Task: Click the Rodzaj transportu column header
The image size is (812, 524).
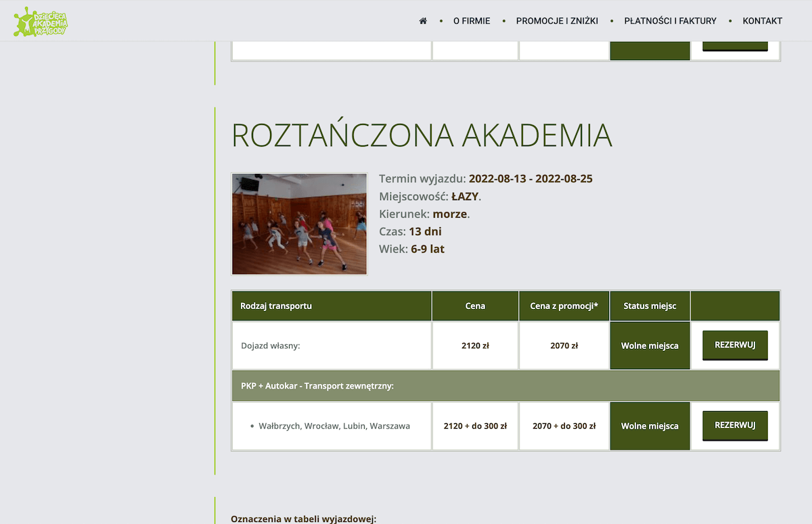Action: click(x=276, y=306)
